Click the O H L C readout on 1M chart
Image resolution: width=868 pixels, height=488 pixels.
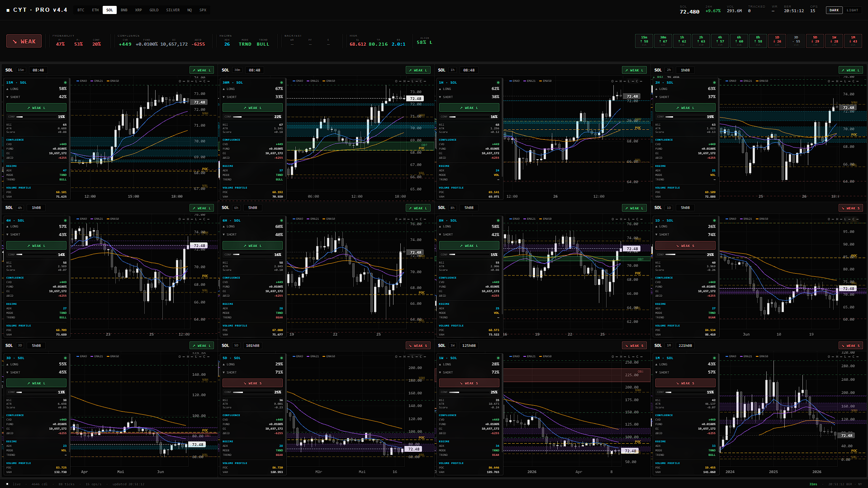(843, 356)
